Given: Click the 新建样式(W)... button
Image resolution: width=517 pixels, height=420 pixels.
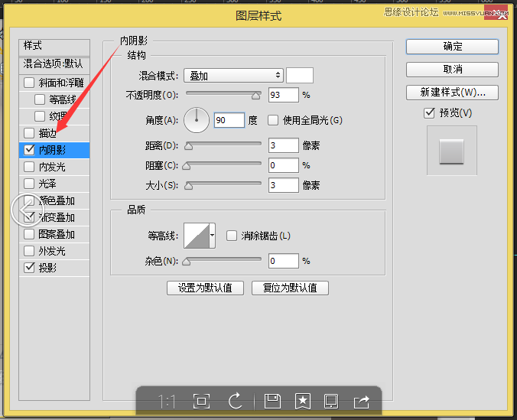Looking at the screenshot, I should [x=453, y=93].
